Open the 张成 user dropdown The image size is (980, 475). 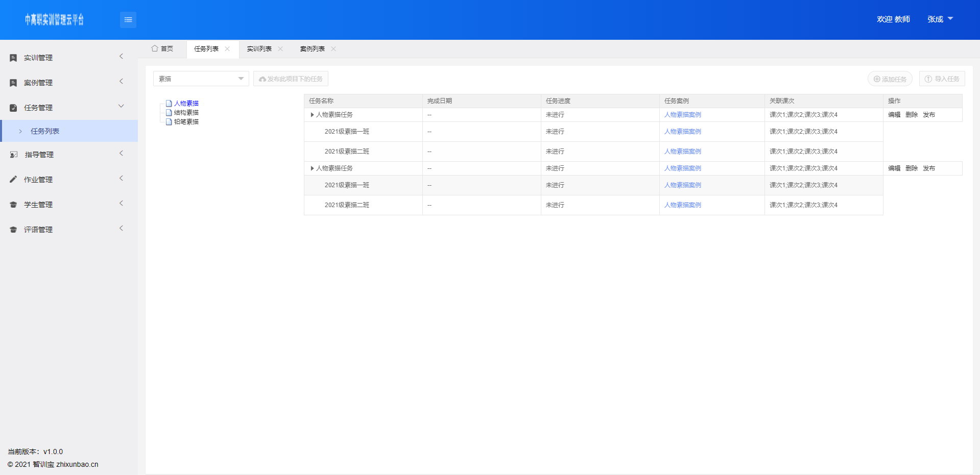(940, 19)
